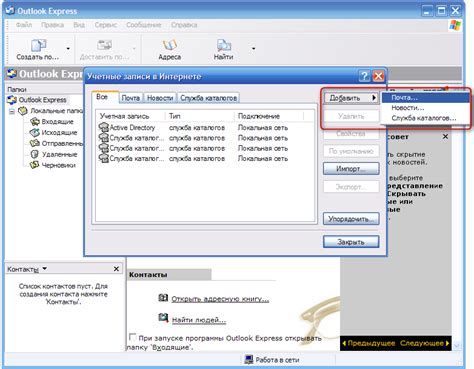The width and height of the screenshot is (474, 369).
Task: Switch to the Почта tab
Action: (x=131, y=98)
